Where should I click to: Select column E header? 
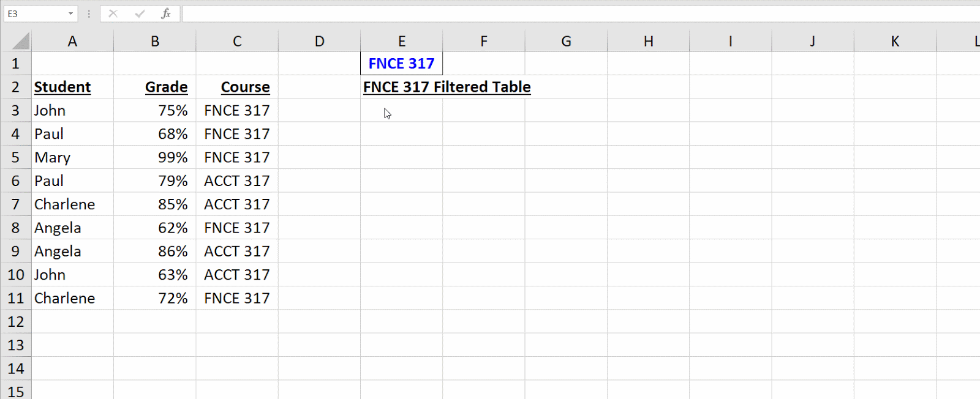401,42
